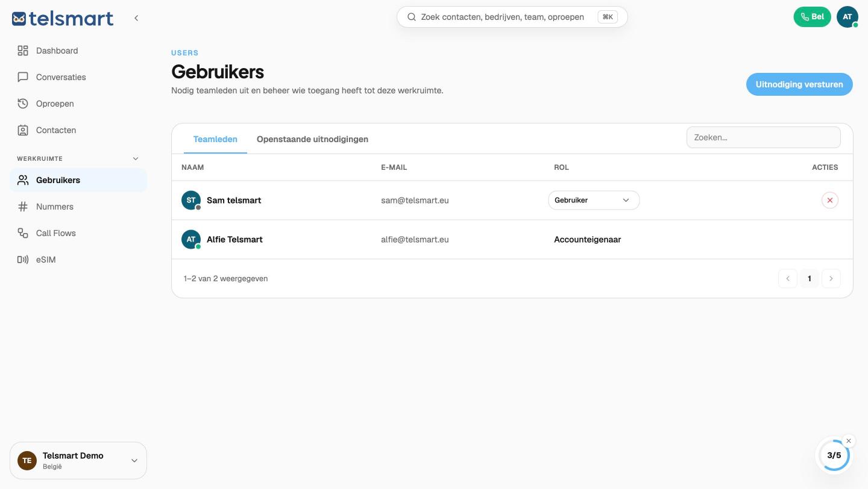This screenshot has width=868, height=489.
Task: Select page 1 in pagination
Action: pyautogui.click(x=810, y=278)
